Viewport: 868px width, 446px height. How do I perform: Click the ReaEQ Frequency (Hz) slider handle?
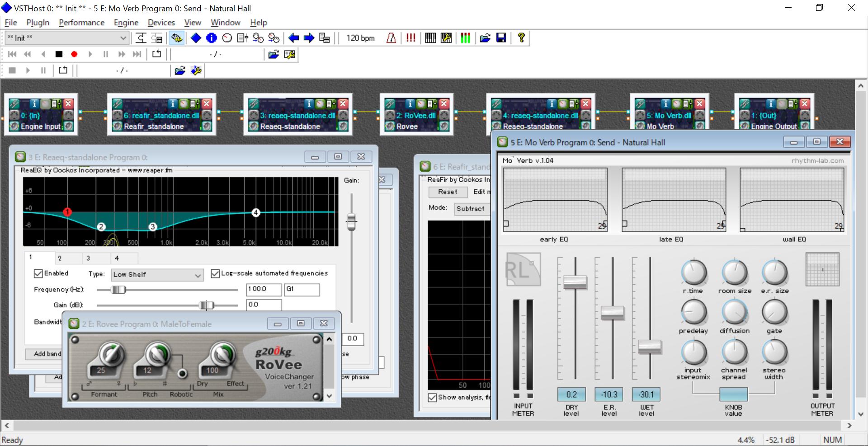(118, 290)
